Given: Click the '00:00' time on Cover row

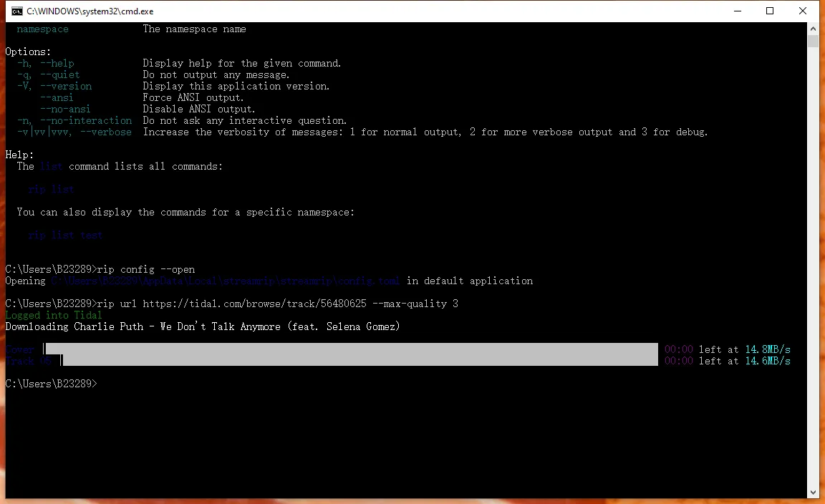Looking at the screenshot, I should [679, 349].
